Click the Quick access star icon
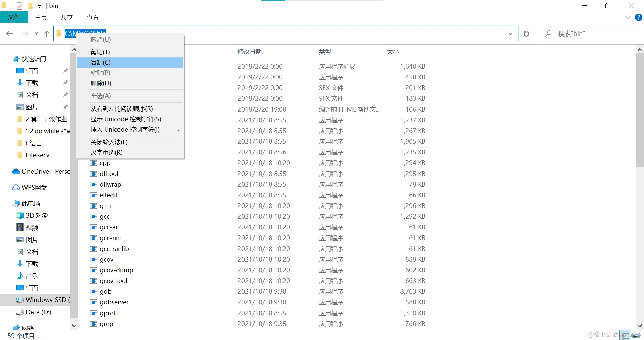 click(16, 59)
